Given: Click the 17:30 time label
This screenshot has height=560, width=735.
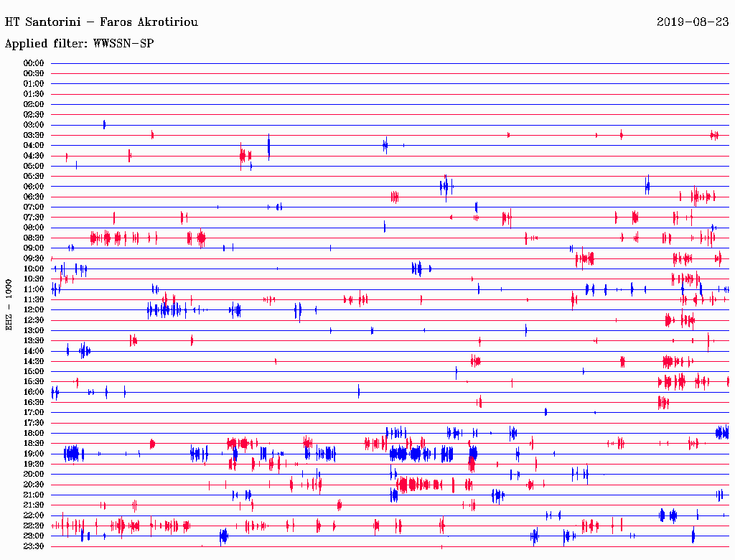Looking at the screenshot, I should point(34,423).
